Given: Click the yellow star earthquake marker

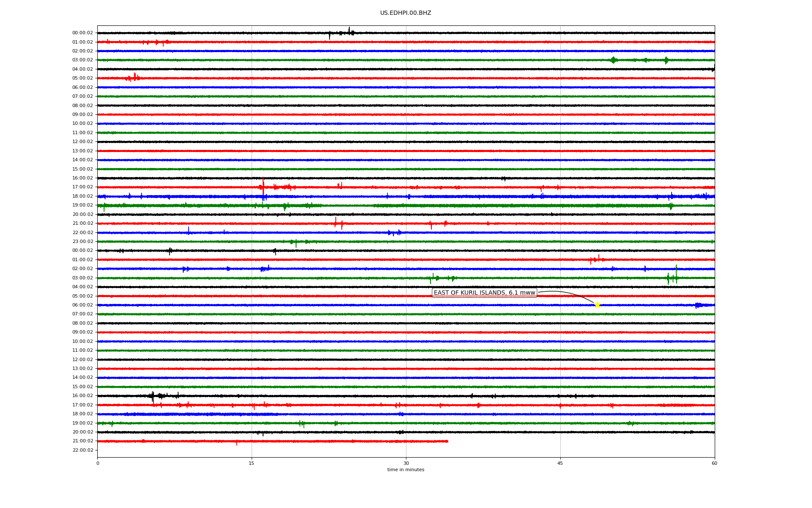Looking at the screenshot, I should (x=597, y=305).
